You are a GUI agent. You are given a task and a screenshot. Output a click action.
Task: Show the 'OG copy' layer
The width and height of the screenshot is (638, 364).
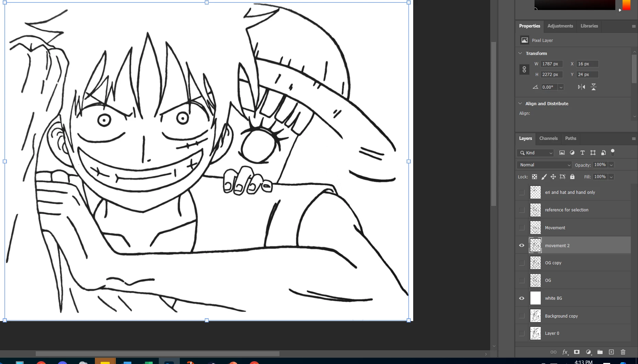click(x=522, y=263)
